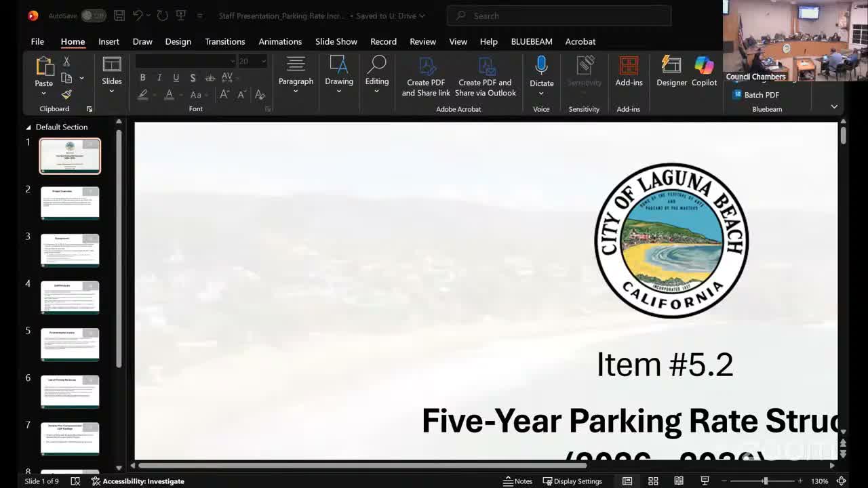Cut selection with the scissors icon
The image size is (868, 488).
(66, 61)
